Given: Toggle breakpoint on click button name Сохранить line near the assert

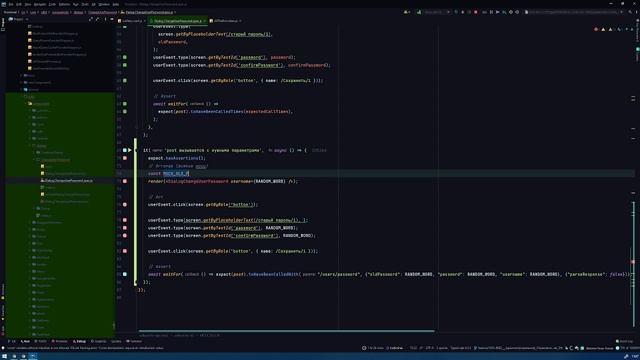Looking at the screenshot, I should pos(125,251).
